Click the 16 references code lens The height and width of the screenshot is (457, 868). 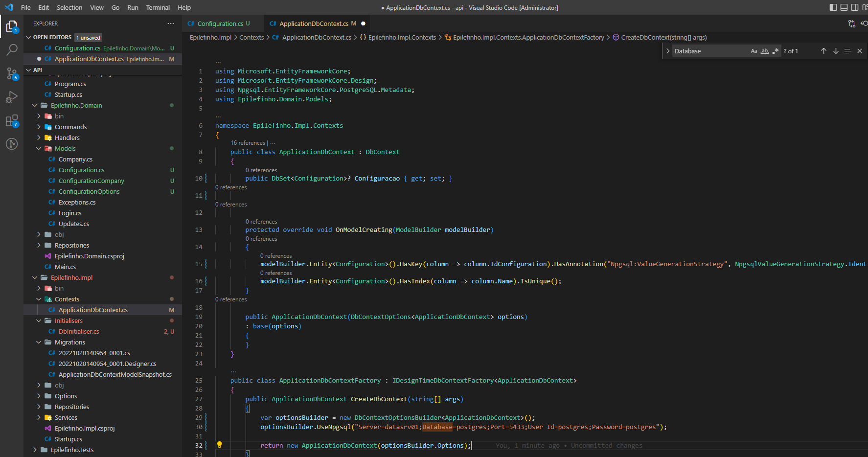pyautogui.click(x=248, y=143)
